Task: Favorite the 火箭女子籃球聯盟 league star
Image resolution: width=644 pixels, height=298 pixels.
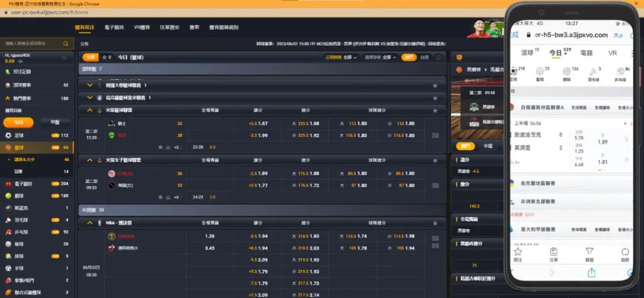Action: point(435,160)
